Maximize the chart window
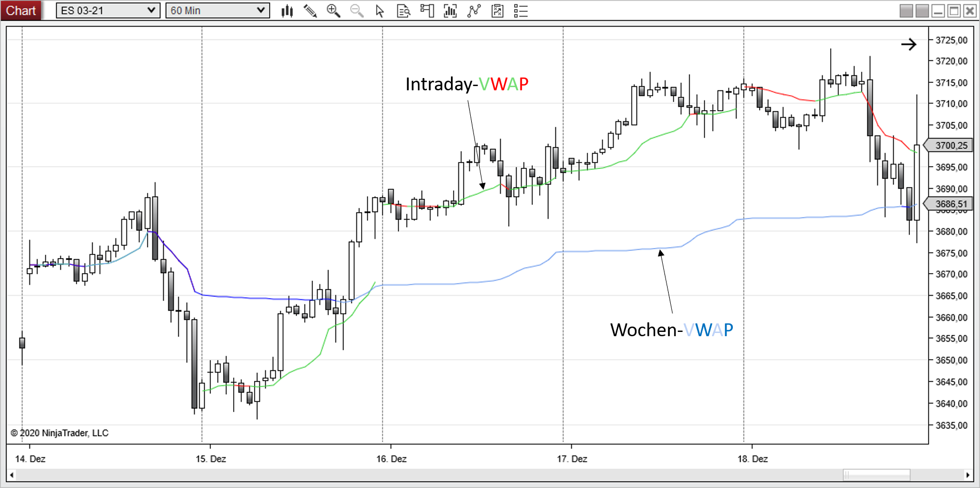The height and width of the screenshot is (488, 980). [954, 11]
